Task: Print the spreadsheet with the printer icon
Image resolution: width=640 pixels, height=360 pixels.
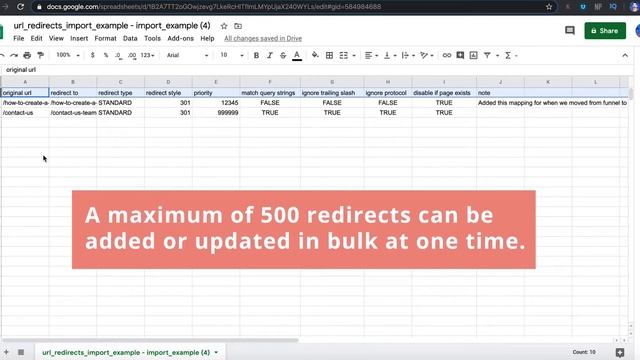Action: pos(27,55)
